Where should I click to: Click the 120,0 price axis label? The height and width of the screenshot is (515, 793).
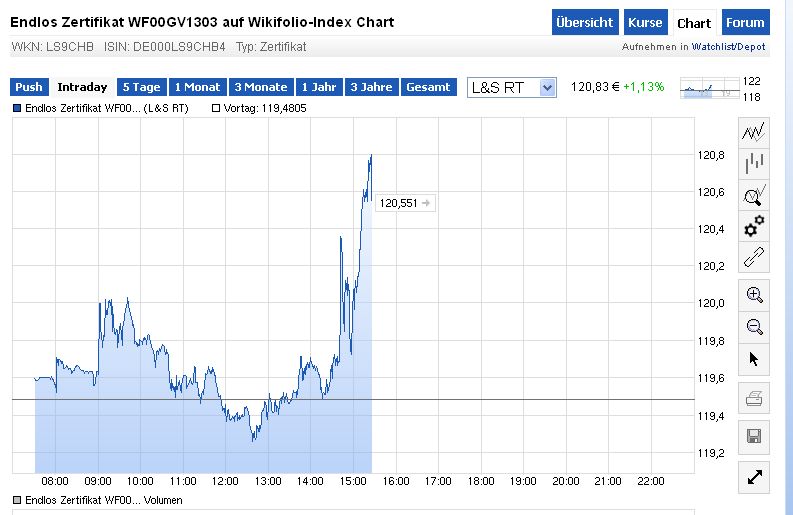pos(711,304)
